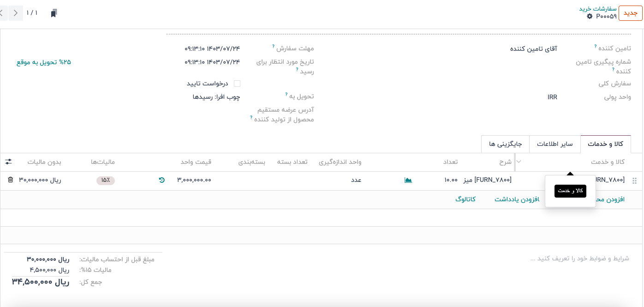
Task: Open the gear actions menu beside P00059
Action: pyautogui.click(x=590, y=17)
